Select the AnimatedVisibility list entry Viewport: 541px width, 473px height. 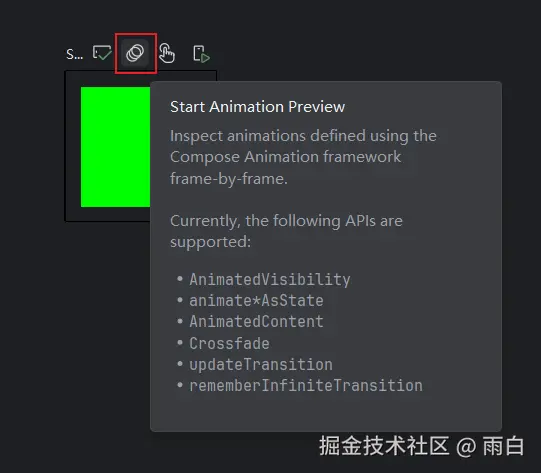(270, 279)
